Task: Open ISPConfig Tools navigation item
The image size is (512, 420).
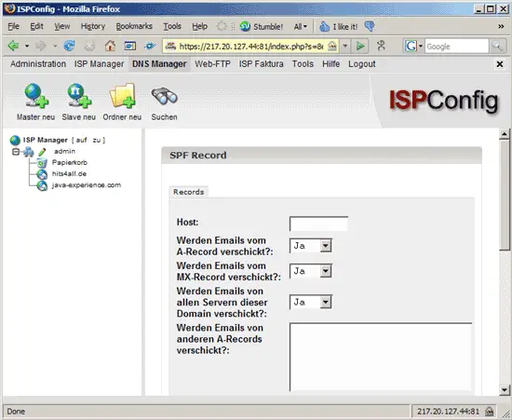Action: pos(303,64)
